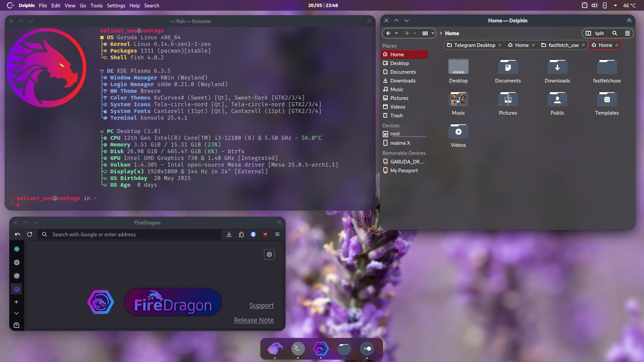Open the Edit menu
This screenshot has width=644, height=362.
coord(56,5)
